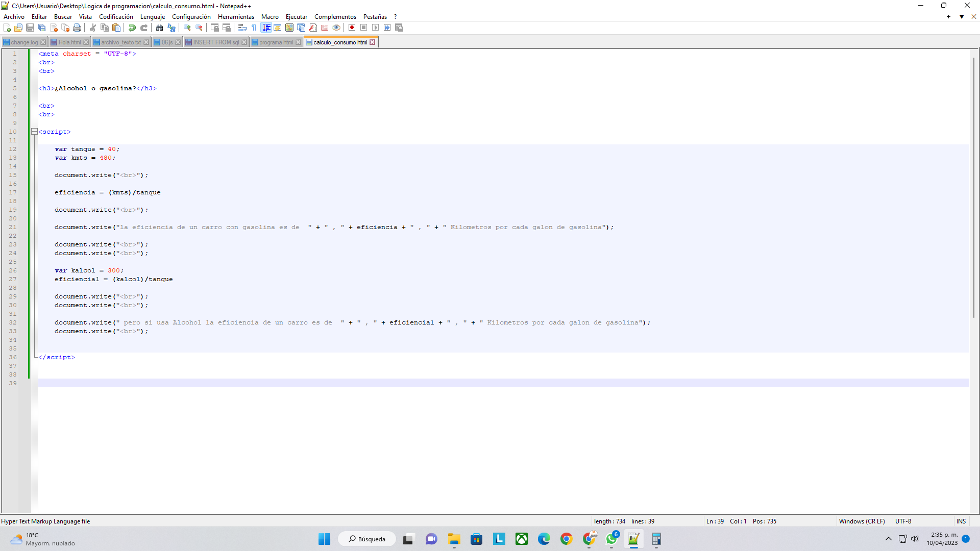Click the Save All toolbar icon

tap(42, 28)
